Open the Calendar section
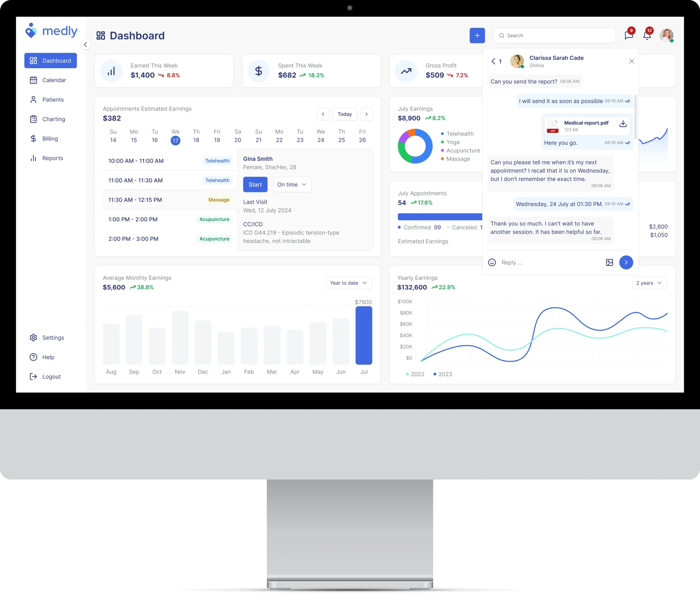 coord(54,80)
